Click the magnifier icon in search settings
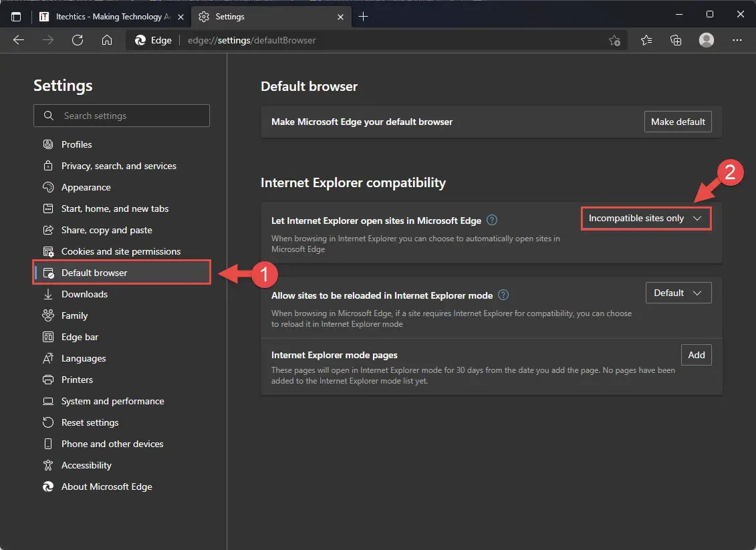 point(49,116)
